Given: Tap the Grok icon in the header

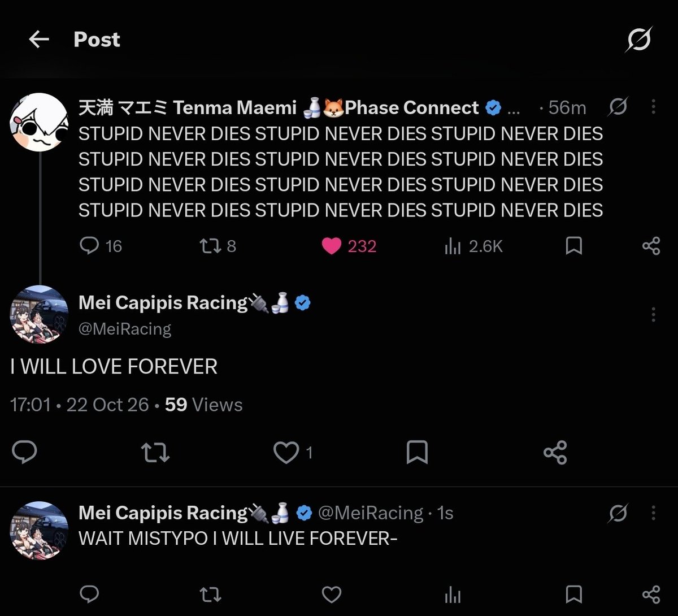Looking at the screenshot, I should point(639,40).
